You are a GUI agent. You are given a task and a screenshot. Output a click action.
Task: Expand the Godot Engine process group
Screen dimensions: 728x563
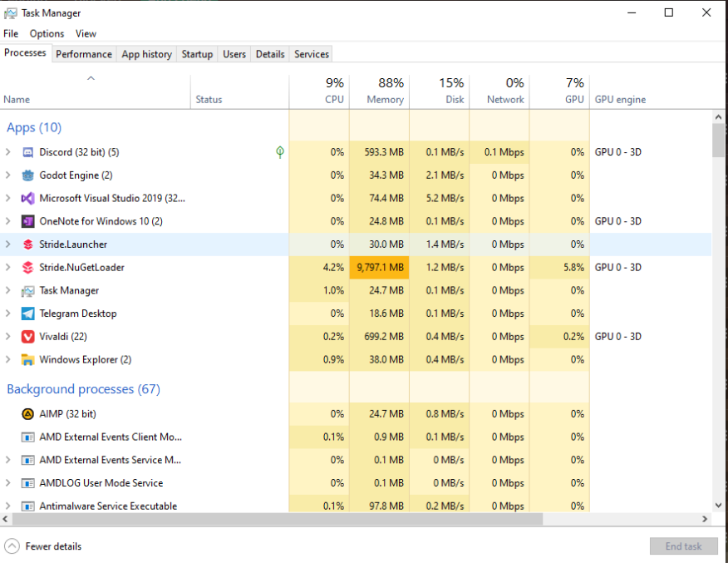tap(7, 175)
